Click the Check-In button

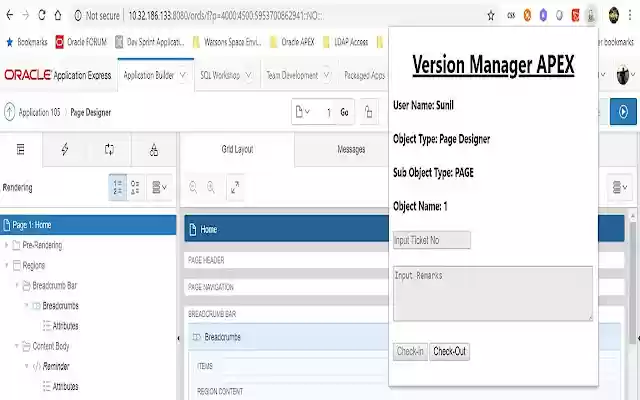[410, 351]
